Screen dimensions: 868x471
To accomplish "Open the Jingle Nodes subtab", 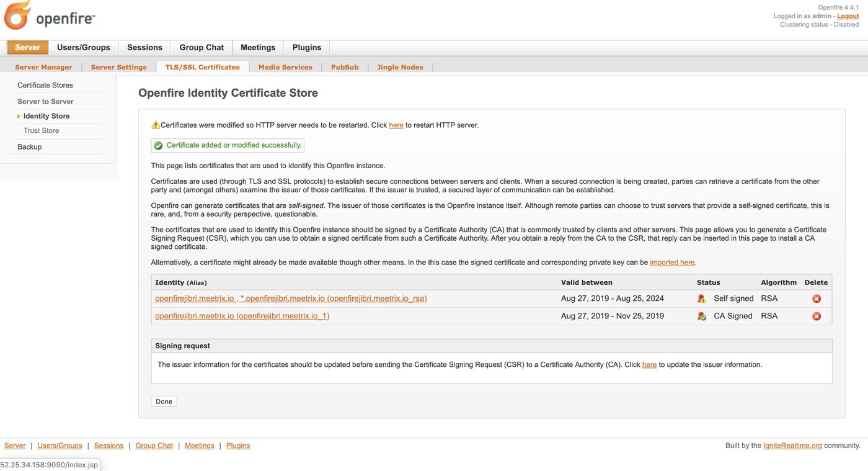I will [400, 67].
